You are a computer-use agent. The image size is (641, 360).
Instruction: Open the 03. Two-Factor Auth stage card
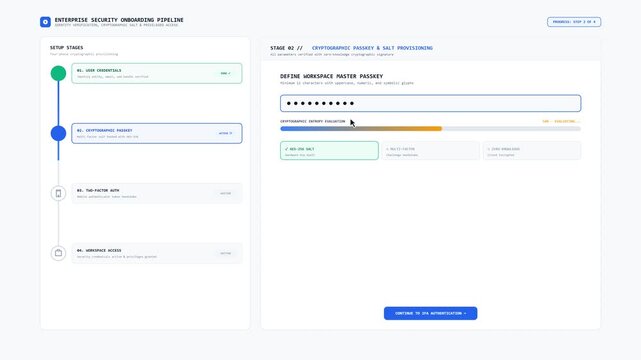[157, 193]
